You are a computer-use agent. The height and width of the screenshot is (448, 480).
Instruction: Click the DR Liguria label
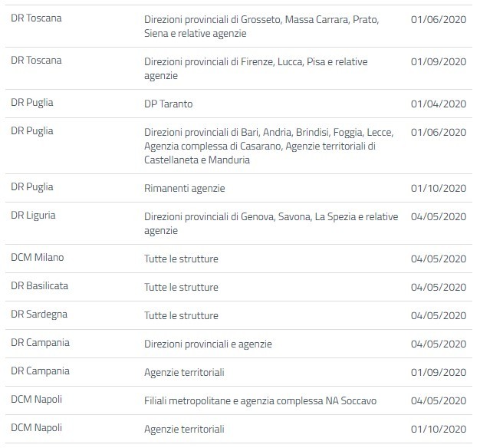tap(34, 216)
